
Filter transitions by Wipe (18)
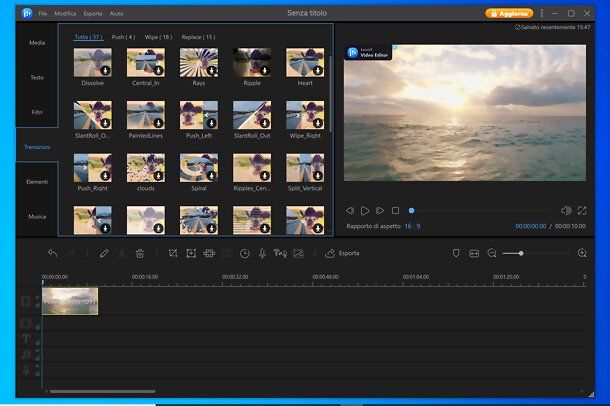158,37
